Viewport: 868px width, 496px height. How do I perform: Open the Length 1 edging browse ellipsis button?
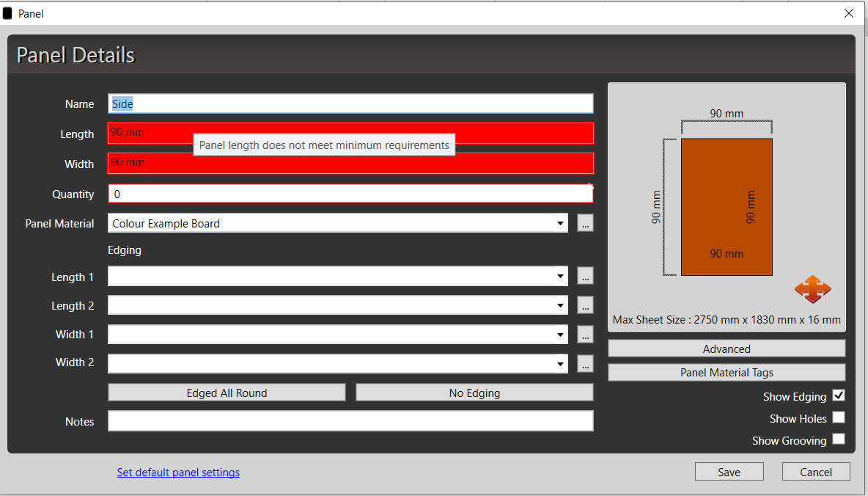coord(585,276)
